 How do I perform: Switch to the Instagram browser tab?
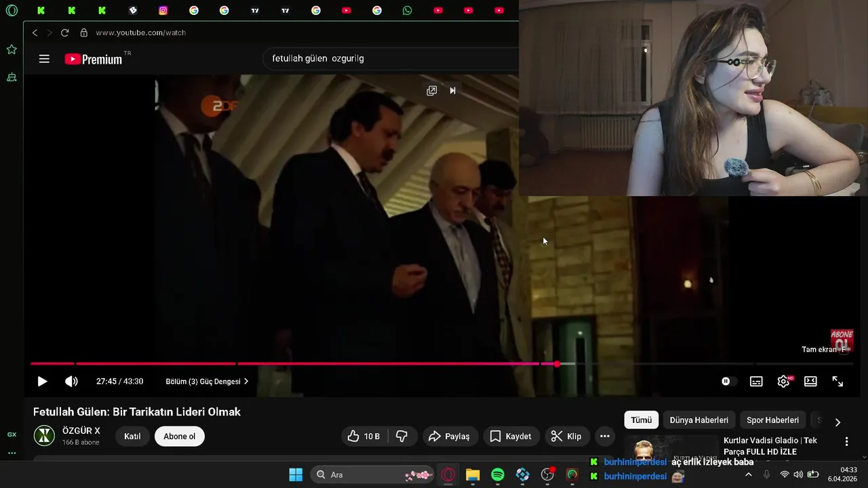pos(163,10)
